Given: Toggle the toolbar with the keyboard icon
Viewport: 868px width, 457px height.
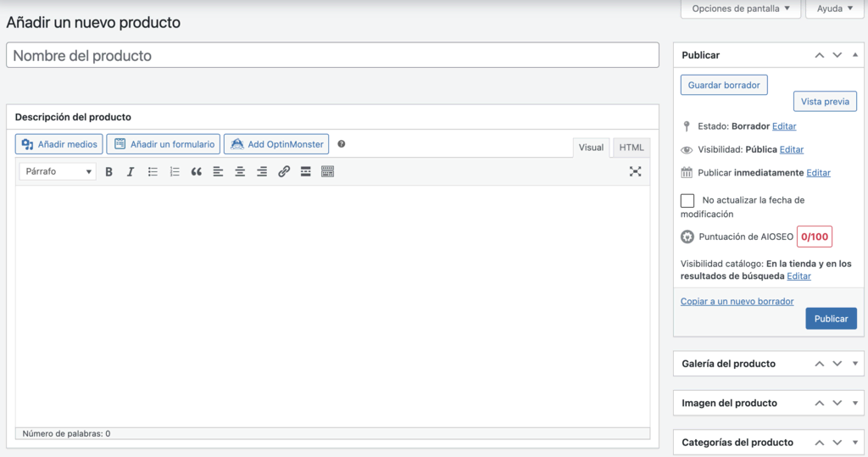Looking at the screenshot, I should pyautogui.click(x=328, y=172).
